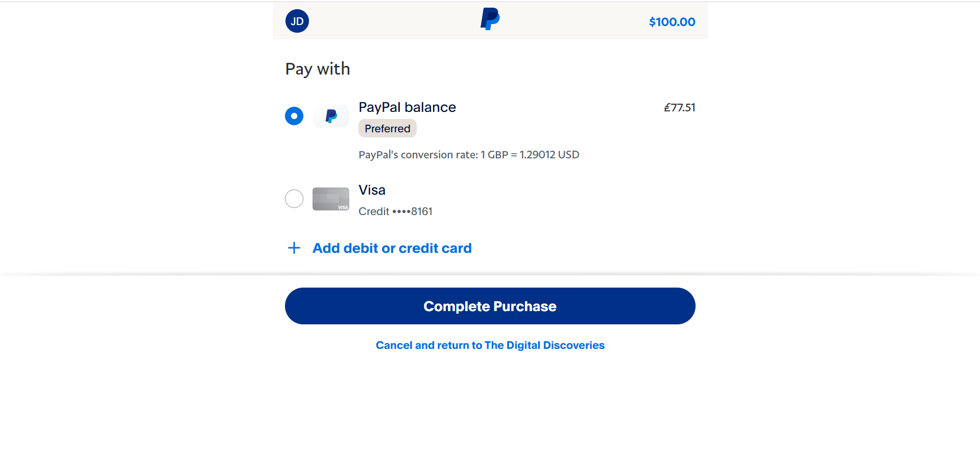Viewport: 980px width, 449px height.
Task: Click the grey Visa card image
Action: pos(330,199)
